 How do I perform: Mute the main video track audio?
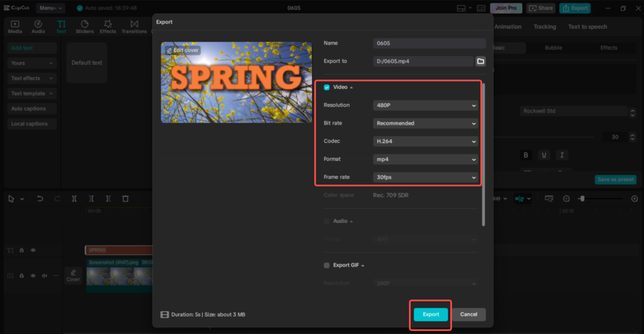[44, 275]
